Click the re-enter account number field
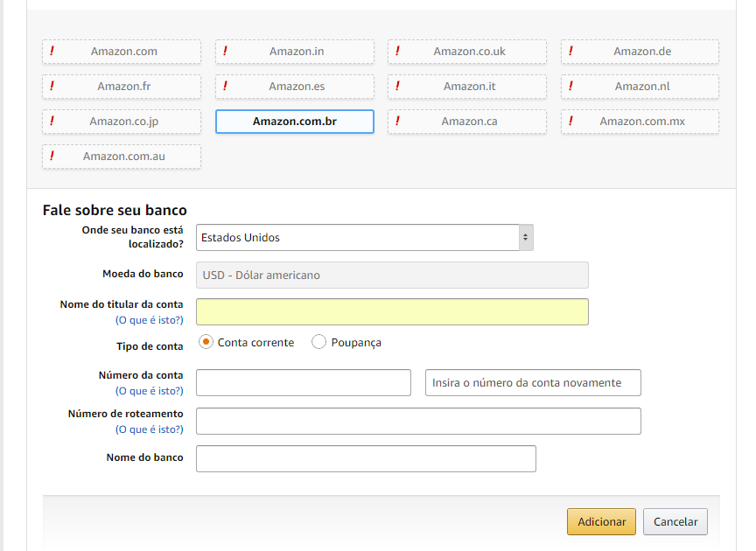756x551 pixels. point(533,382)
